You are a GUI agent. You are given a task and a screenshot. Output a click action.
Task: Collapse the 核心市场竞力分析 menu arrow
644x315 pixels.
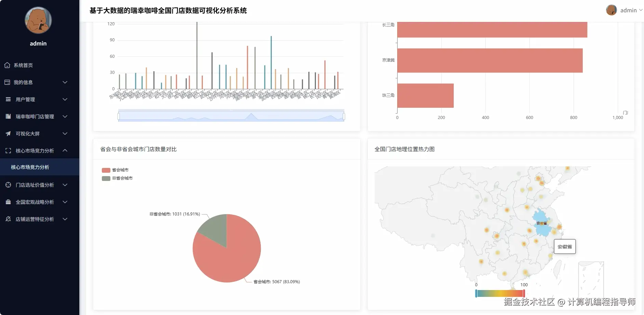[x=65, y=150]
